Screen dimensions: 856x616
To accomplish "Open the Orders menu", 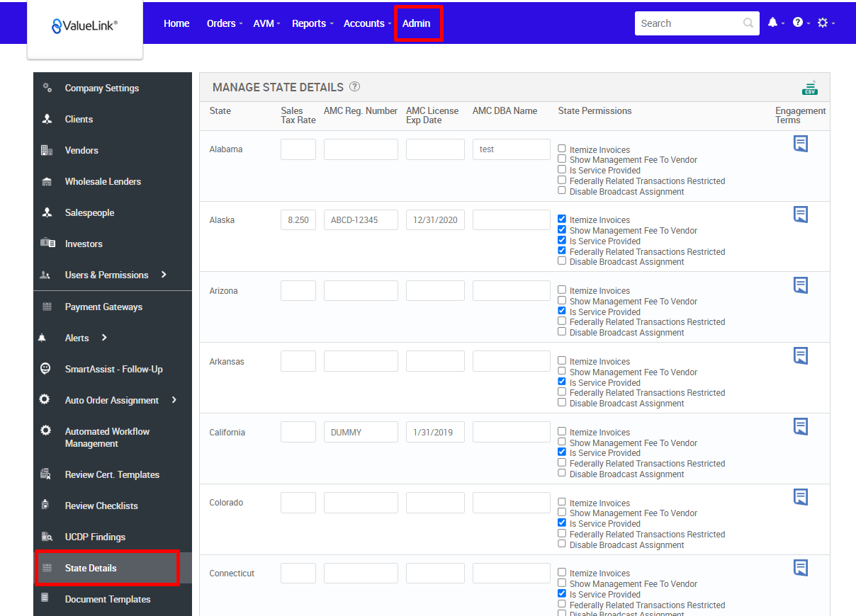I will point(220,23).
